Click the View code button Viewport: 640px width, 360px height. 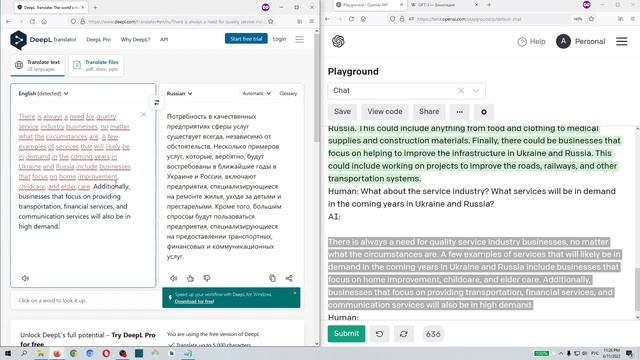(x=384, y=112)
